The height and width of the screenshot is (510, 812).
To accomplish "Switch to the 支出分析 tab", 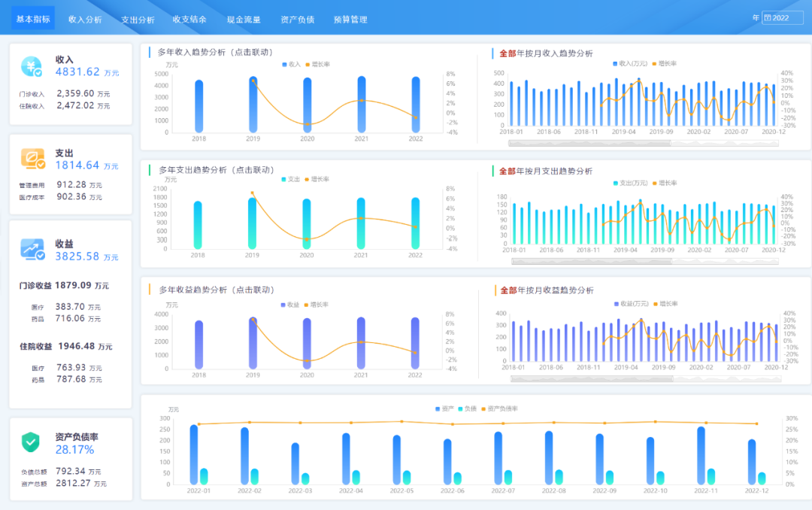I will pyautogui.click(x=138, y=20).
